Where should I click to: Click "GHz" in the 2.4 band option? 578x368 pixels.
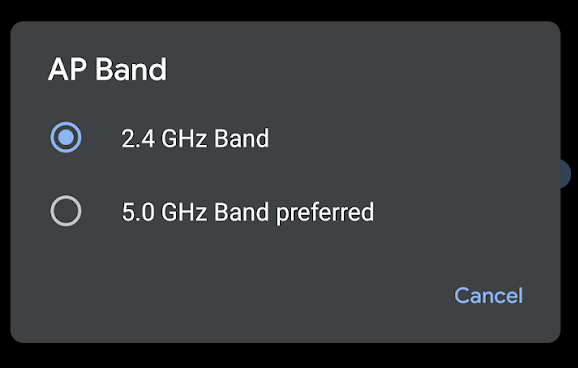coord(184,138)
